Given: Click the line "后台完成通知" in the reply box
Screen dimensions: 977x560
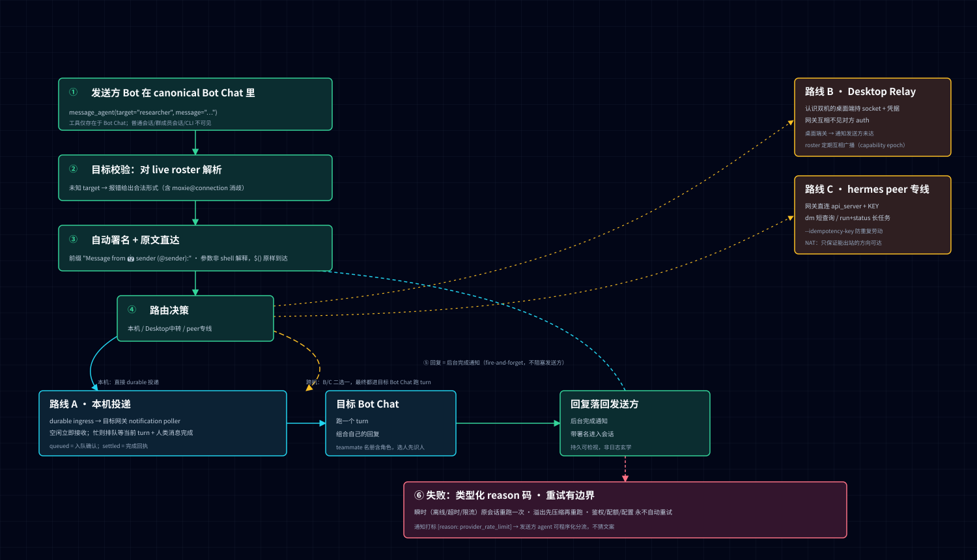Looking at the screenshot, I should click(589, 421).
